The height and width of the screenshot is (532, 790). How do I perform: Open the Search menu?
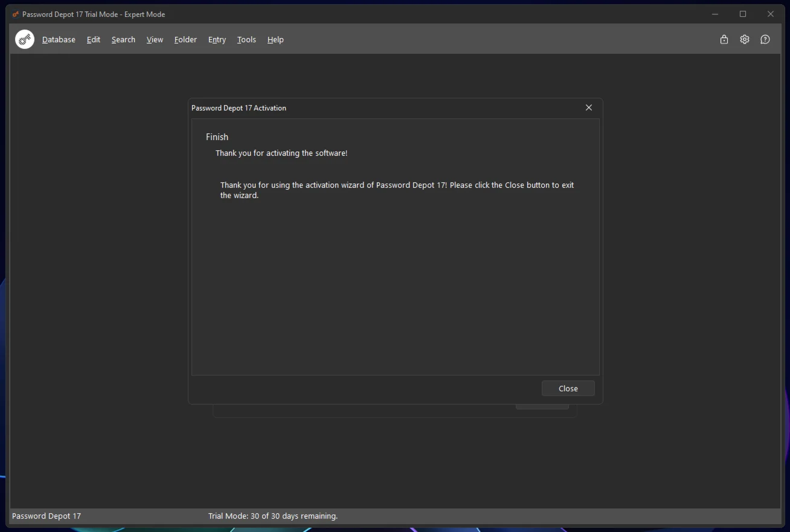click(x=123, y=39)
